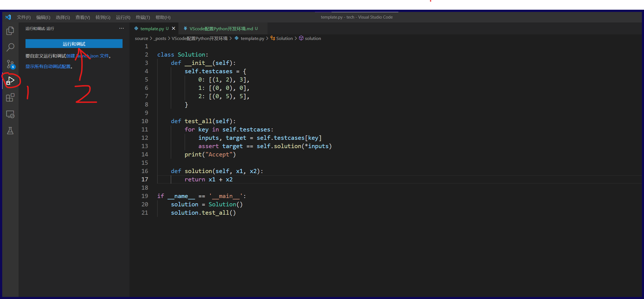Open Source Control view with badge
The height and width of the screenshot is (299, 644).
(x=10, y=64)
